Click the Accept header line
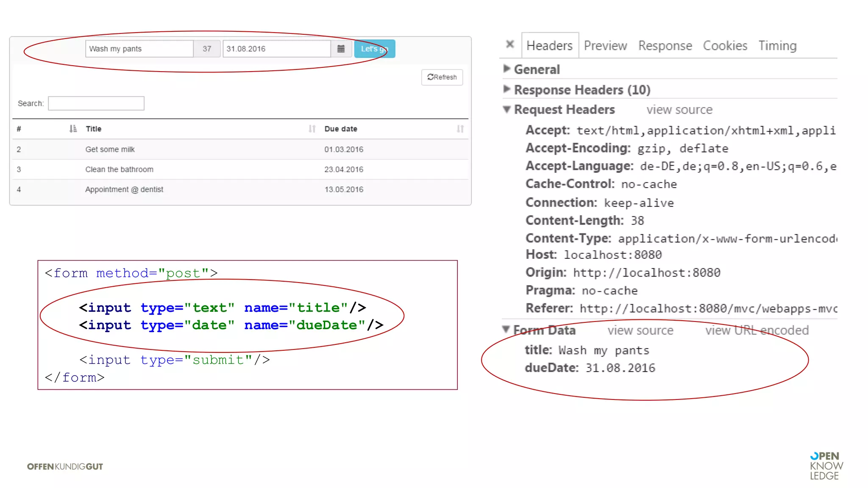 click(681, 130)
